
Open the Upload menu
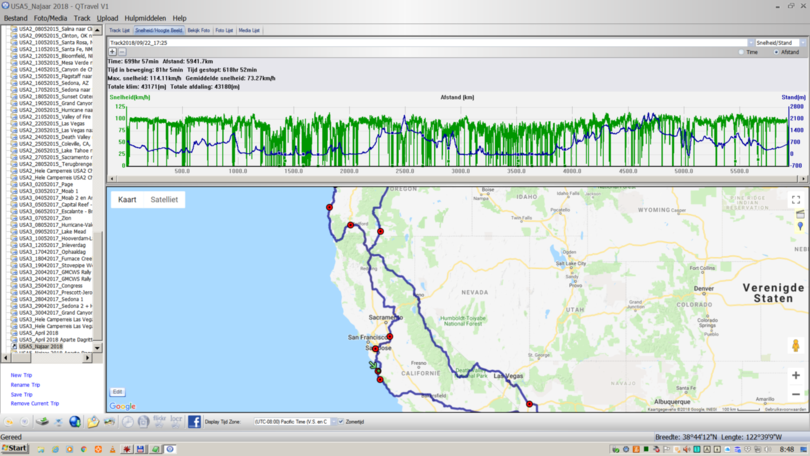(x=107, y=18)
